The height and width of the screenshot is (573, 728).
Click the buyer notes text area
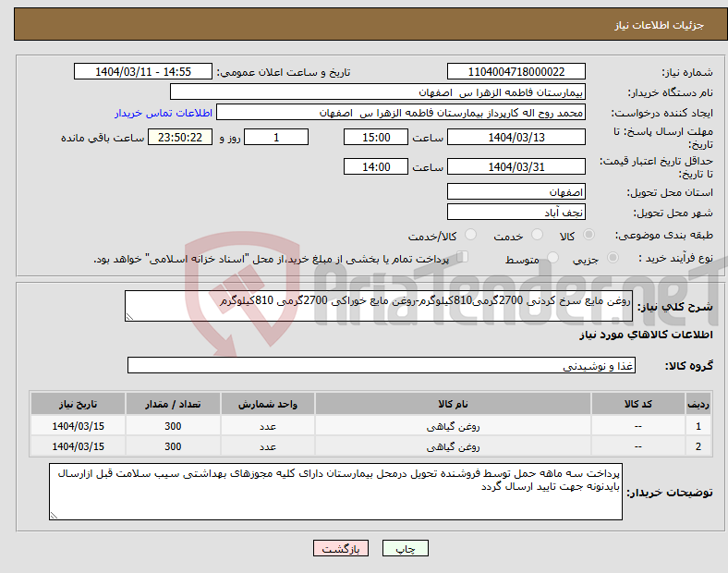pyautogui.click(x=335, y=492)
